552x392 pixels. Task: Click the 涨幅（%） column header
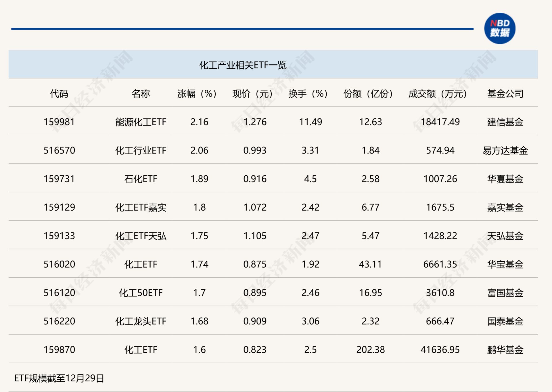coord(197,94)
